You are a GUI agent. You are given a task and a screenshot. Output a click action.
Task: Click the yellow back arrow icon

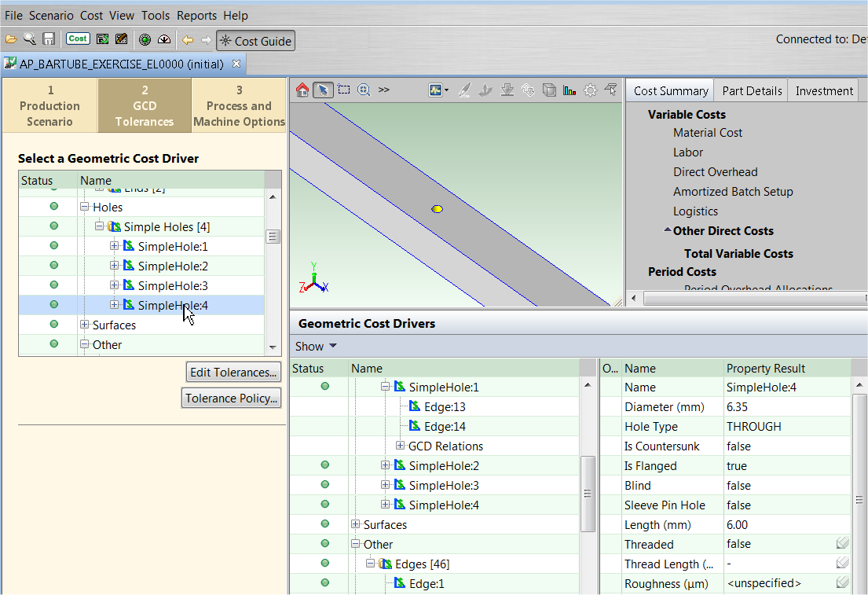pyautogui.click(x=187, y=39)
